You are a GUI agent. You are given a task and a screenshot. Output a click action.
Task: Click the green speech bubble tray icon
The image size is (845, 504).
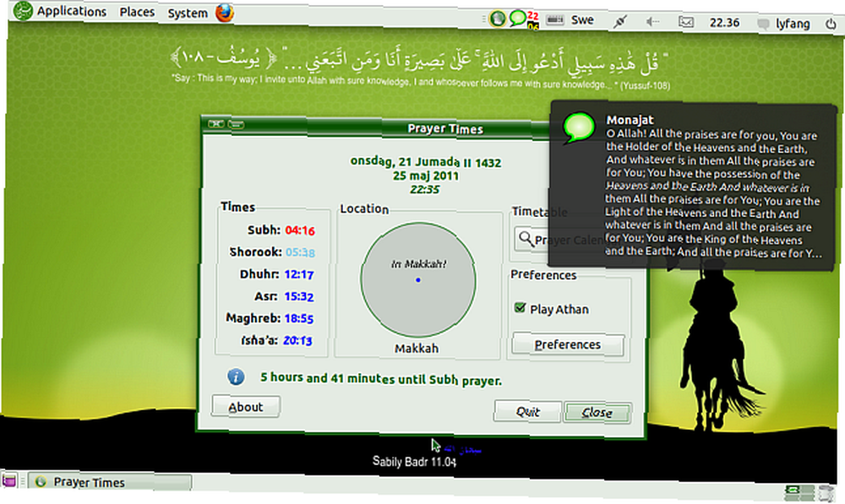517,19
